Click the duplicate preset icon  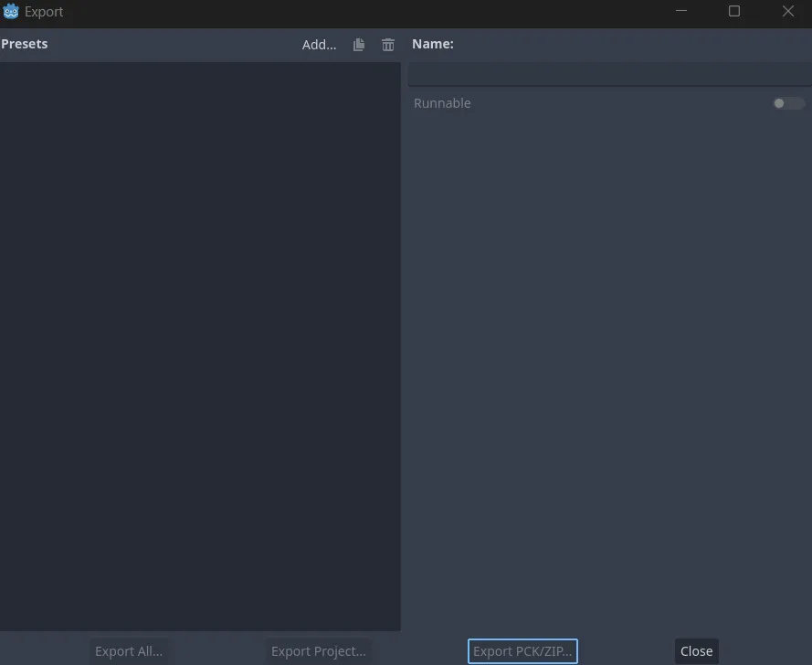359,45
